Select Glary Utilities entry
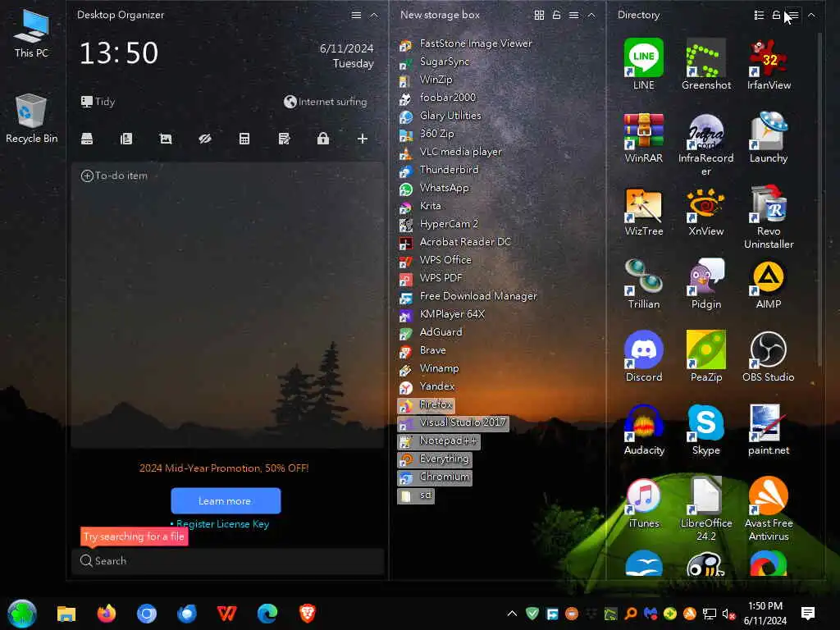 (x=441, y=116)
